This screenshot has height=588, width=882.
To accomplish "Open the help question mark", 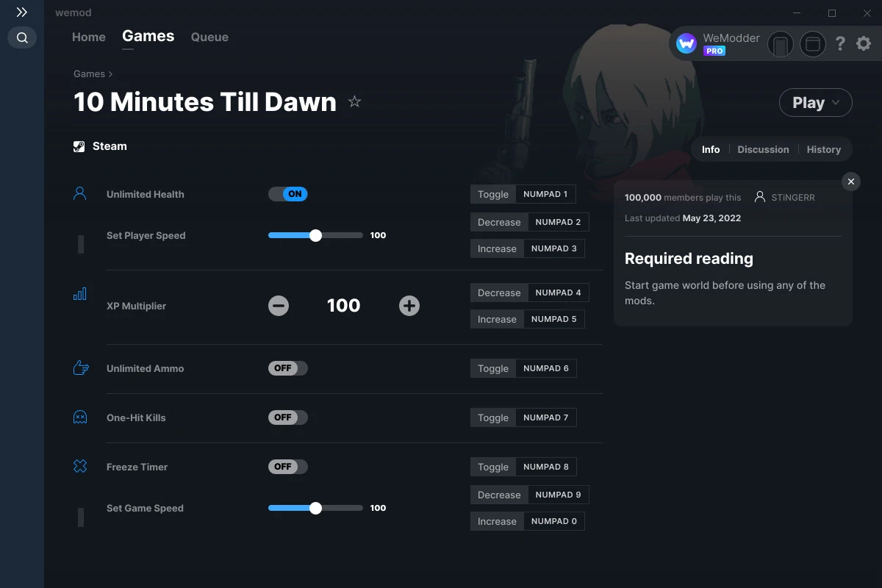I will coord(840,43).
